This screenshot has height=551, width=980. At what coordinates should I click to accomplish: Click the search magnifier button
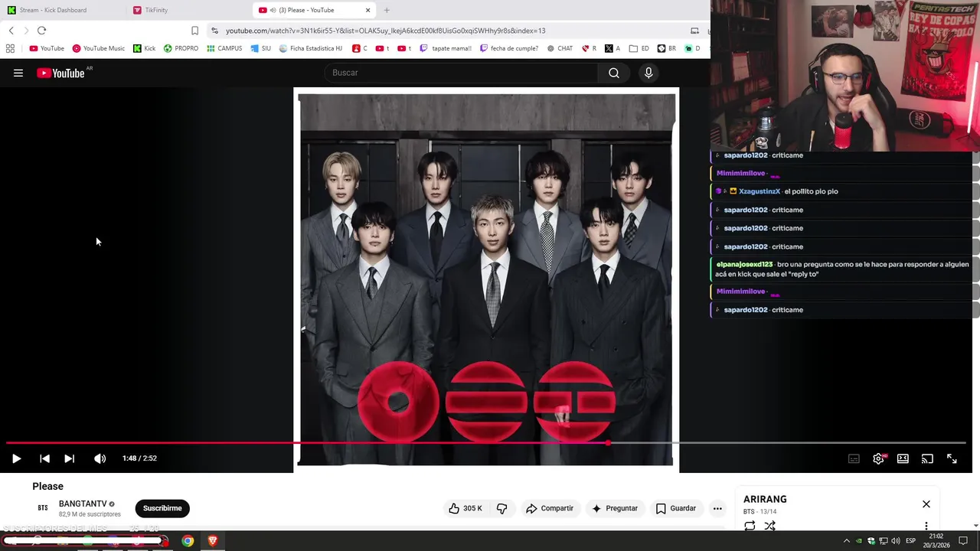614,73
